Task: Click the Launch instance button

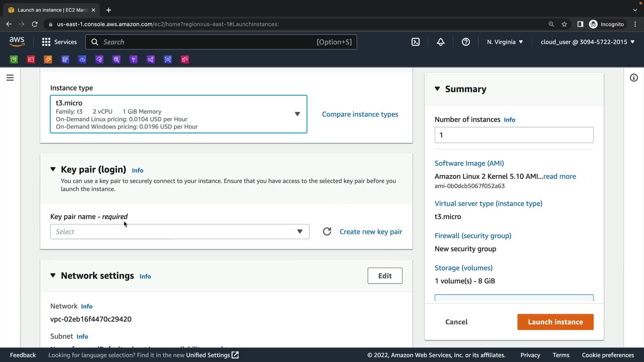Action: 555,322
